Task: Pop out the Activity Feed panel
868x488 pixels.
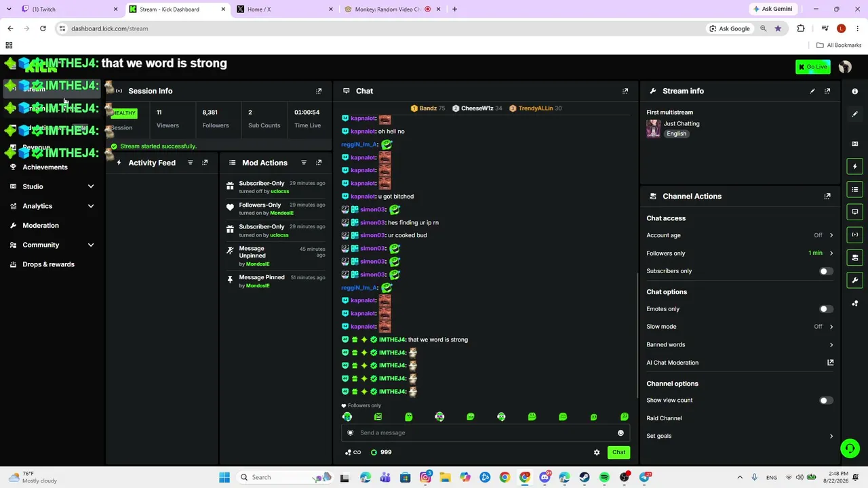Action: point(205,163)
